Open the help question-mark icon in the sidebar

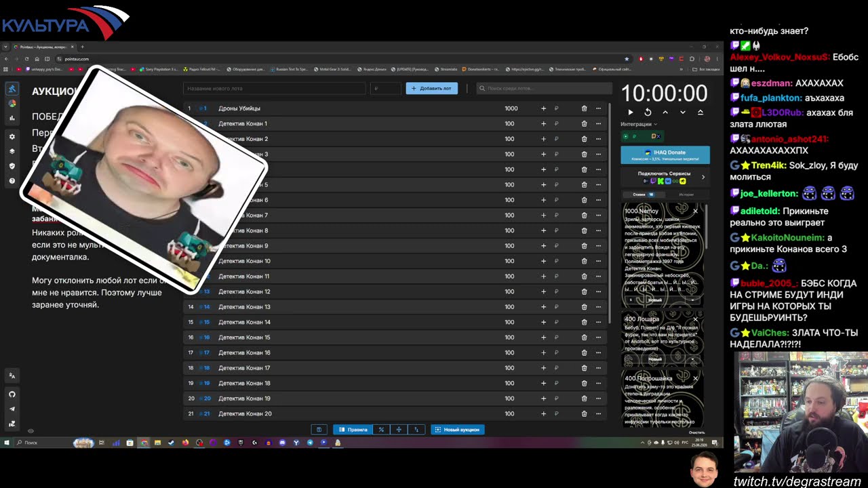tap(12, 181)
